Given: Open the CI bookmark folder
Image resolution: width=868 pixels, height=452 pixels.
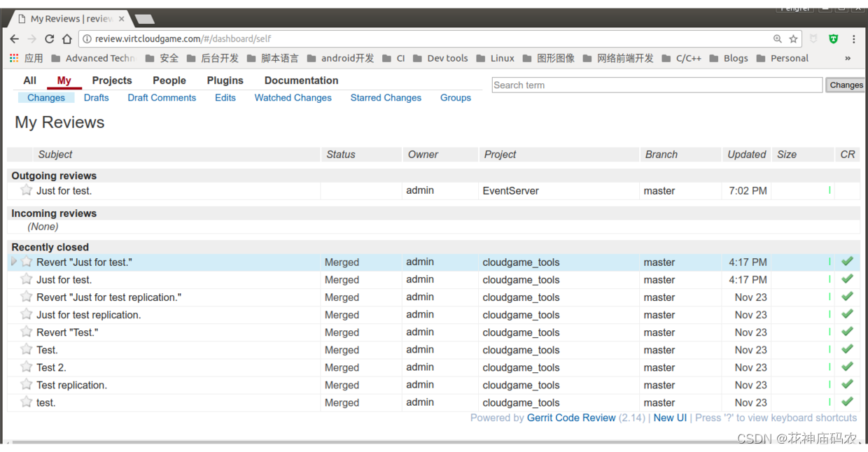Looking at the screenshot, I should click(x=393, y=58).
